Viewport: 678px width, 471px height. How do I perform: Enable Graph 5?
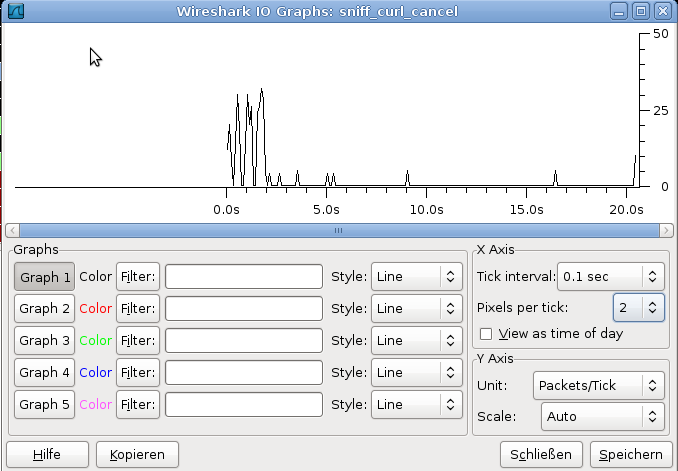pyautogui.click(x=45, y=404)
